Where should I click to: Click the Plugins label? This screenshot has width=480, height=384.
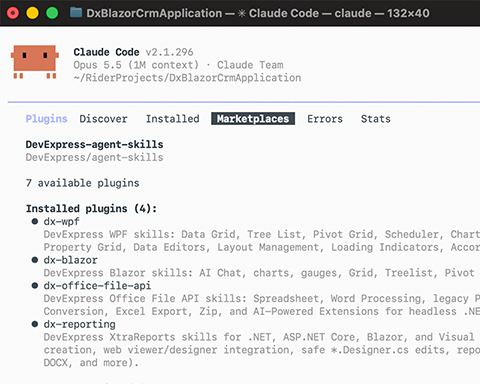coord(47,119)
